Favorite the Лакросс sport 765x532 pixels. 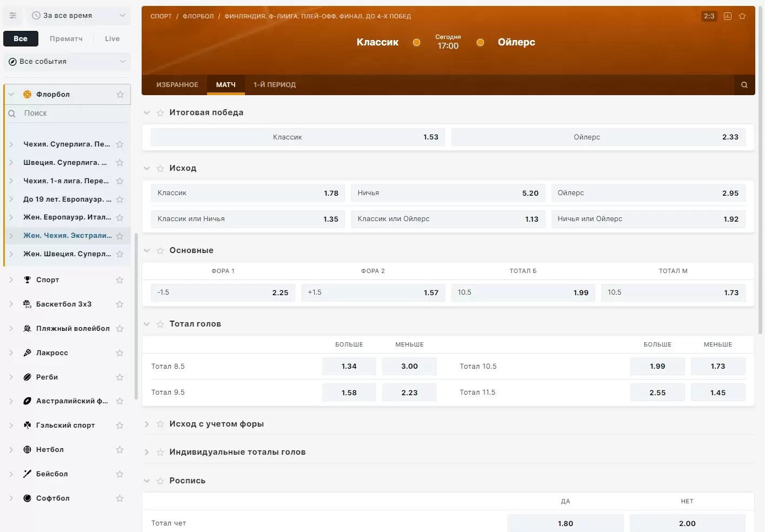(x=120, y=353)
